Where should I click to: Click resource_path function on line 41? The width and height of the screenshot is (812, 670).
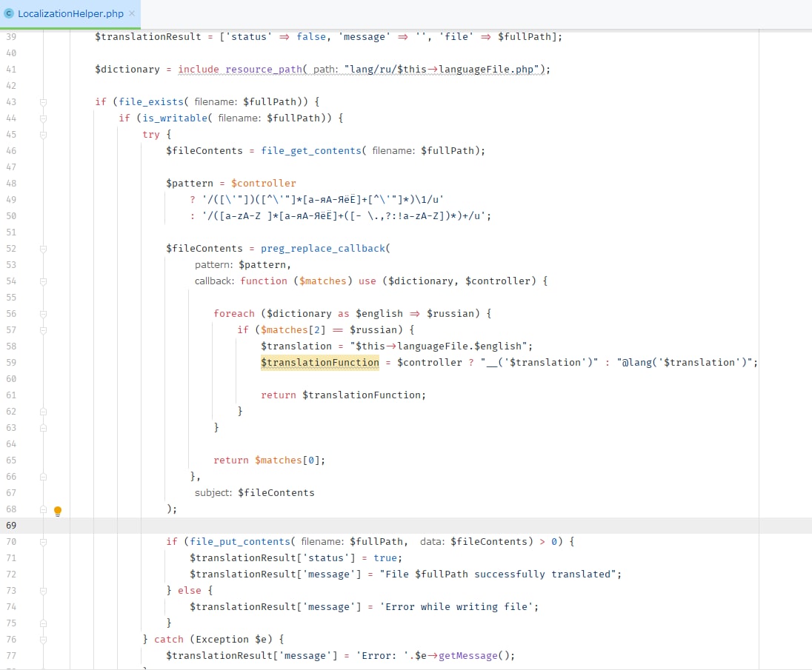point(264,70)
